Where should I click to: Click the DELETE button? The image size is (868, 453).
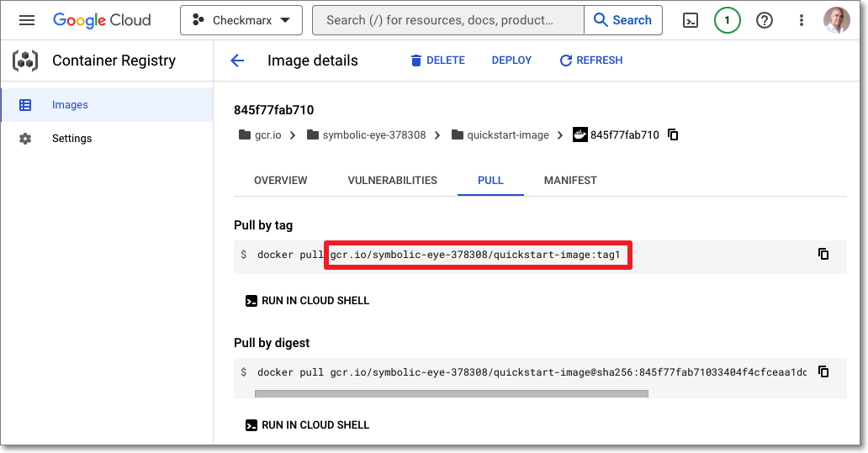[438, 61]
